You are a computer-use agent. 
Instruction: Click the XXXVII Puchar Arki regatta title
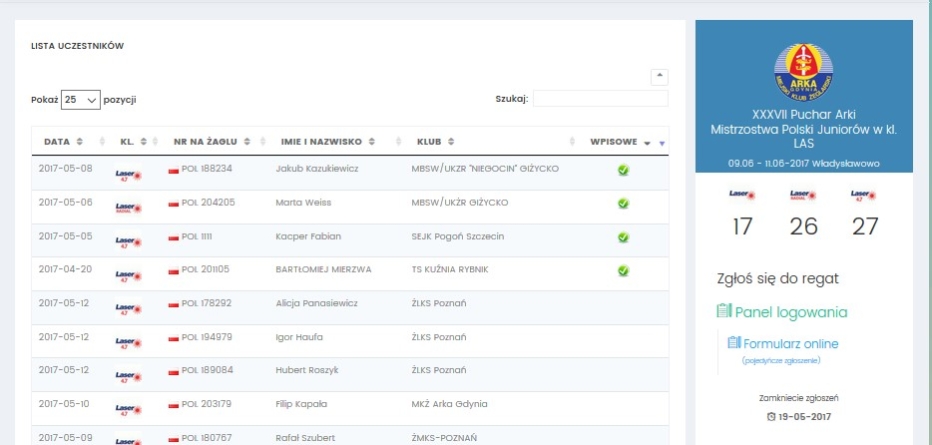tap(804, 129)
